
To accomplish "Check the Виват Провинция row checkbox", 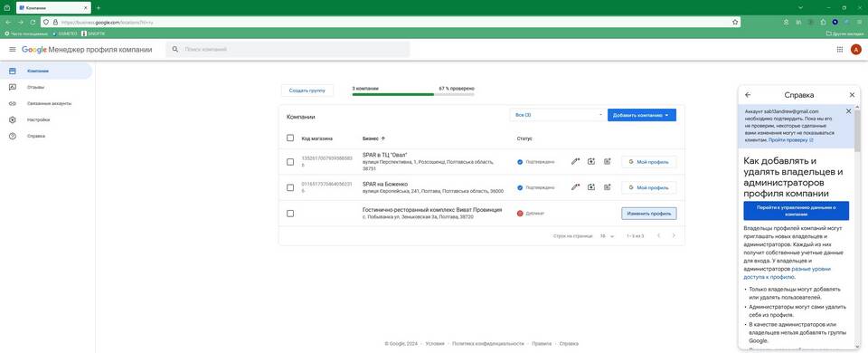I will pos(290,213).
